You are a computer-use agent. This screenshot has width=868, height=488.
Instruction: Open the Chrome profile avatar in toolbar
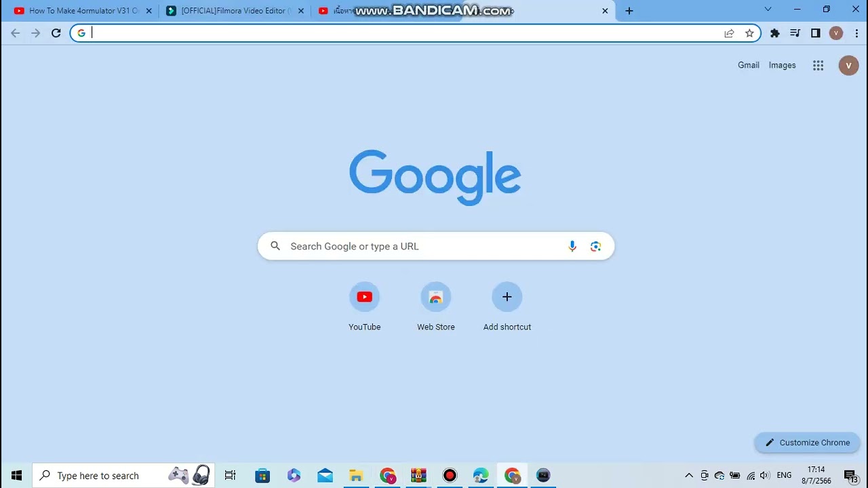tap(836, 33)
